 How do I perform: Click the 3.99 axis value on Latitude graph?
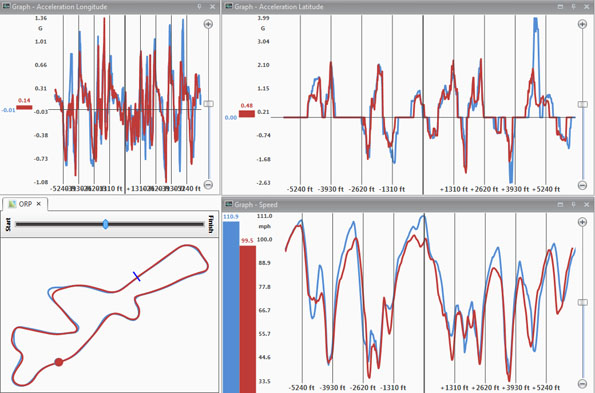pos(263,18)
